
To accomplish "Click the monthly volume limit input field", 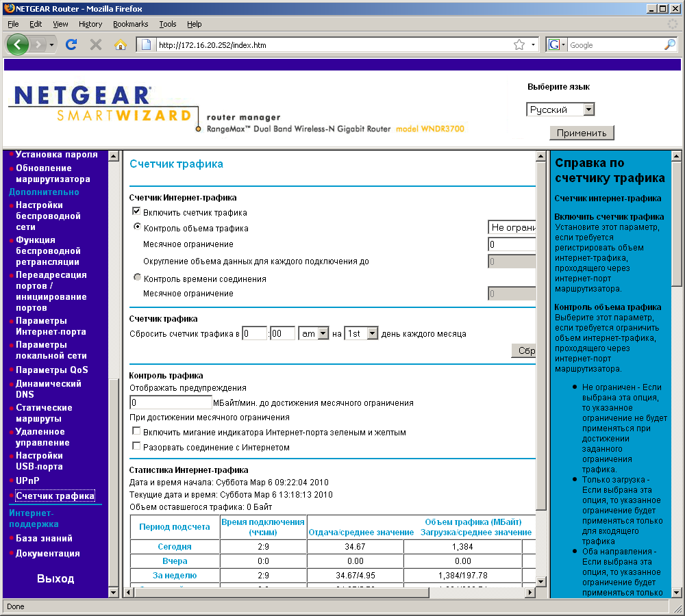I will [512, 244].
